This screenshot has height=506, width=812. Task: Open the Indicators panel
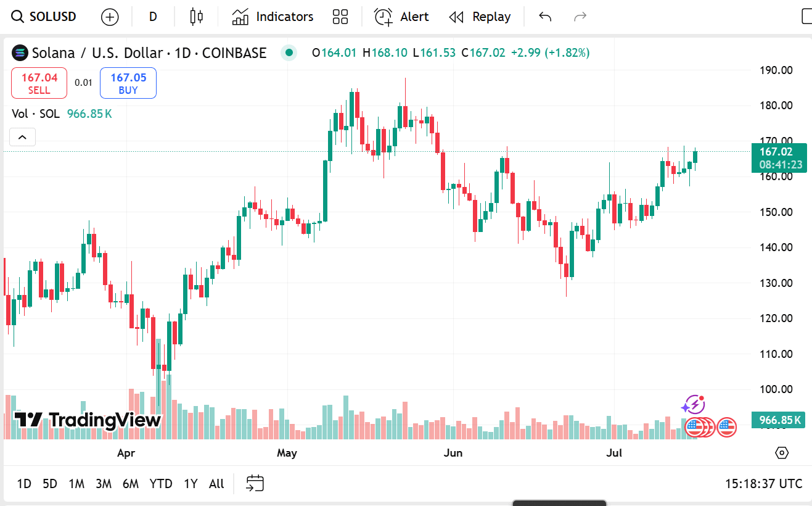coord(273,17)
